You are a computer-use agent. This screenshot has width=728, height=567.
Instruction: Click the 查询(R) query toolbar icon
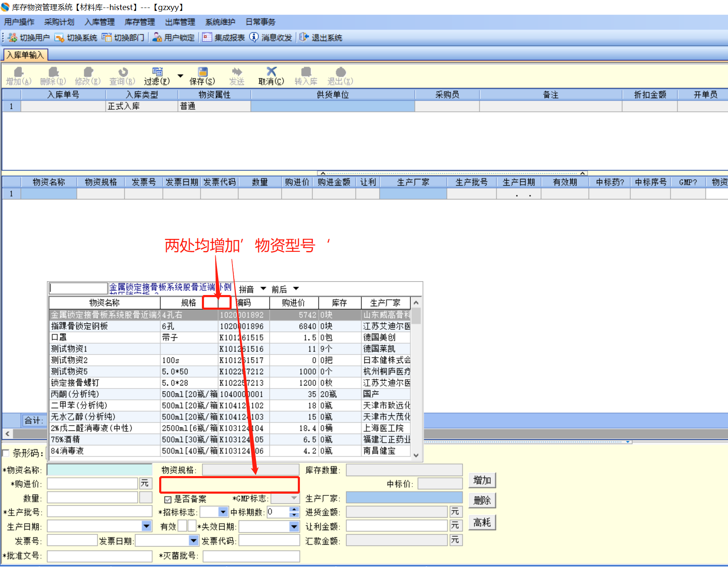tap(123, 72)
